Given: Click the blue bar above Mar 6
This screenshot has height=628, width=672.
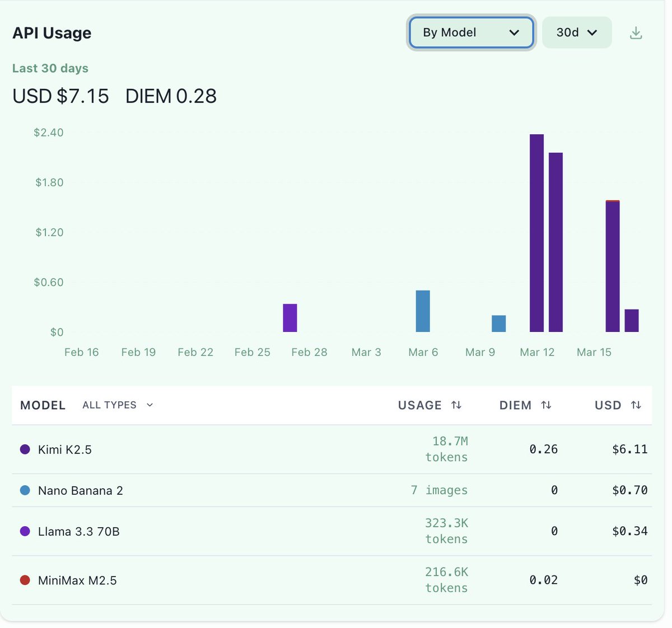Looking at the screenshot, I should click(423, 311).
